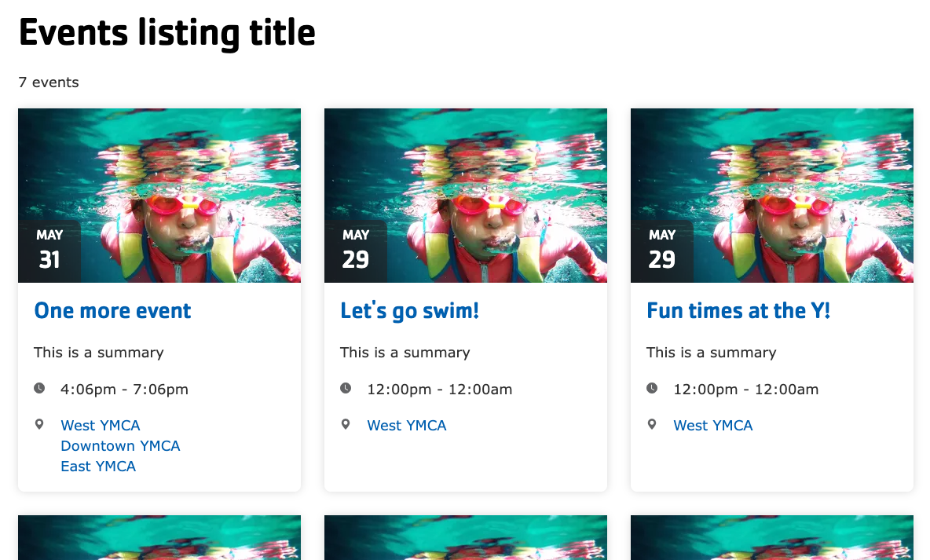The width and height of the screenshot is (930, 560).
Task: Click the Let's go swim! swimmer image
Action: click(x=466, y=195)
